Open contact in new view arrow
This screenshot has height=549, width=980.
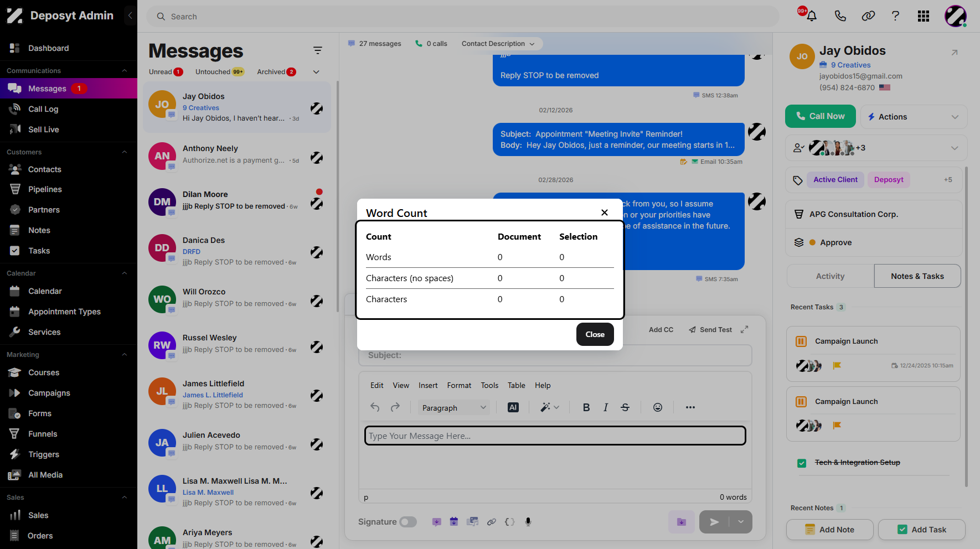click(955, 53)
